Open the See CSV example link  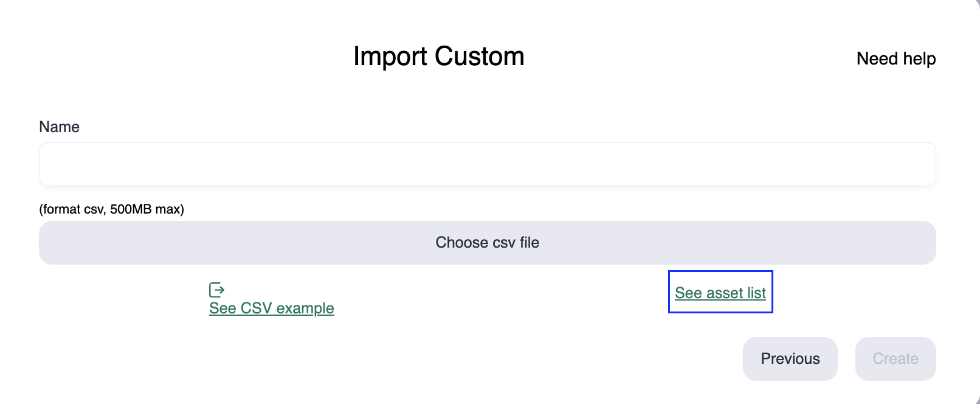pos(271,308)
